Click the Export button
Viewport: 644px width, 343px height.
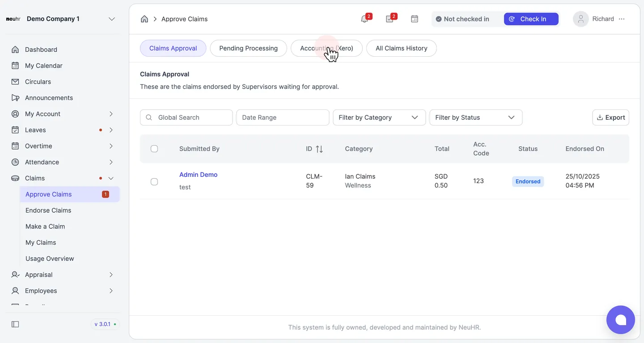(x=610, y=117)
